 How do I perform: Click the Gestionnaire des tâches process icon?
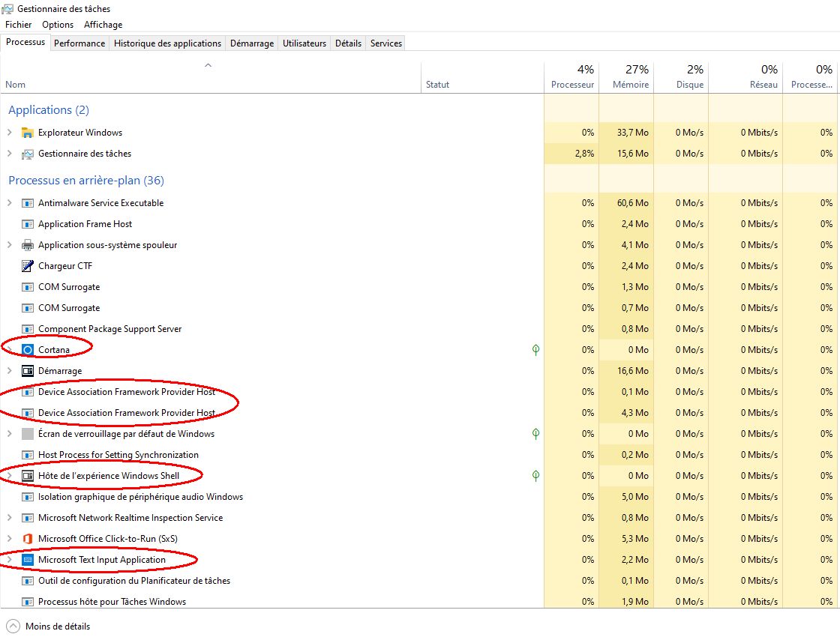pos(28,154)
